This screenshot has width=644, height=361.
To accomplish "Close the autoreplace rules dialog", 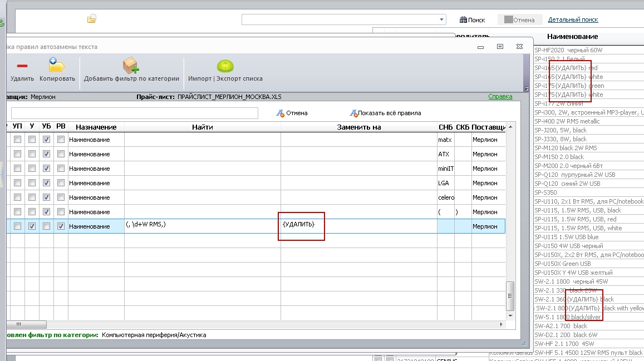I will click(519, 47).
